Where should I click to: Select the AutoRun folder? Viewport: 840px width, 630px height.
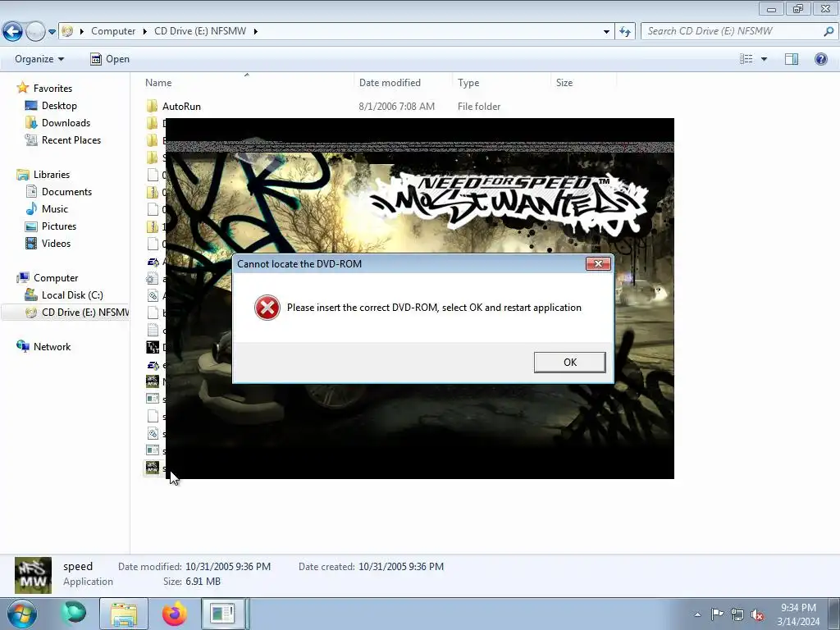pos(181,106)
